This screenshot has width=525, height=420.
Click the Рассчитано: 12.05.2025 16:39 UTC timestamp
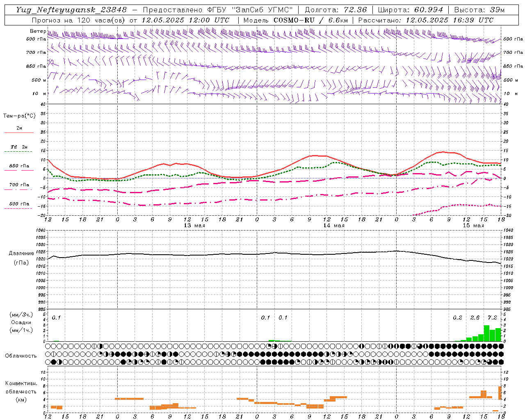pyautogui.click(x=426, y=20)
